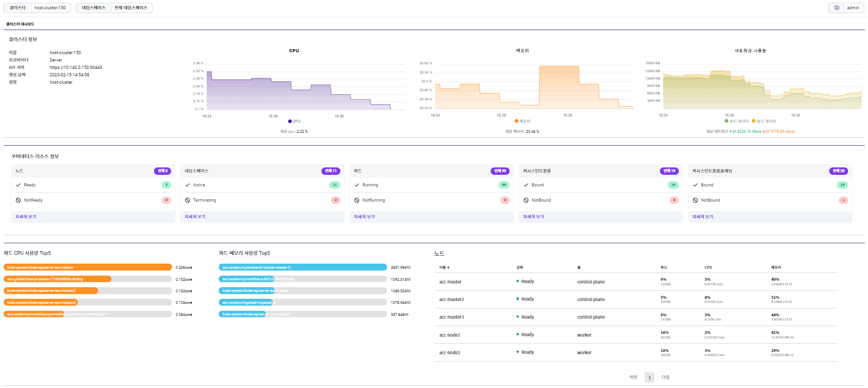Click the NotReady prohibited icon in 노드 card

[18, 200]
